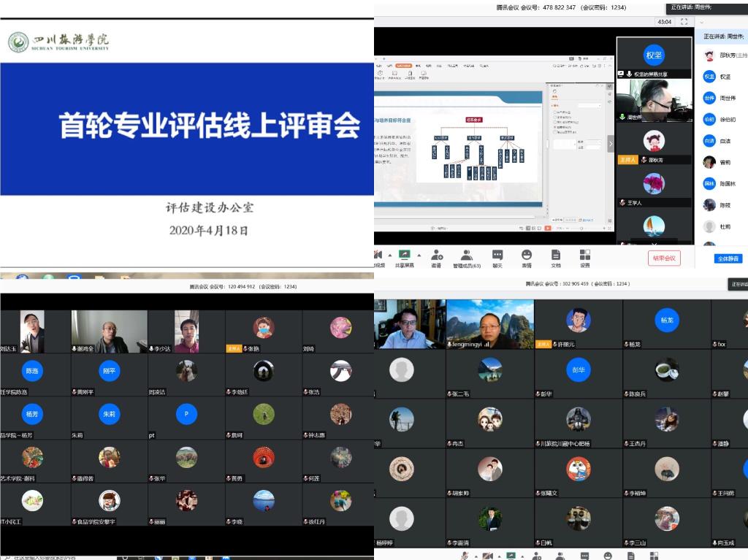
Task: Toggle the fullscreen icon beside the 43:04 timer
Action: pos(684,21)
